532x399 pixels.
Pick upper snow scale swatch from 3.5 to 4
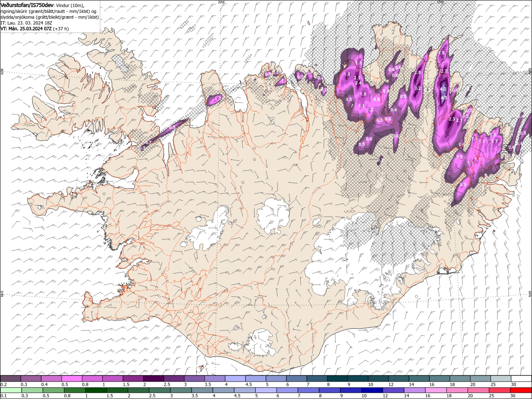click(214, 379)
